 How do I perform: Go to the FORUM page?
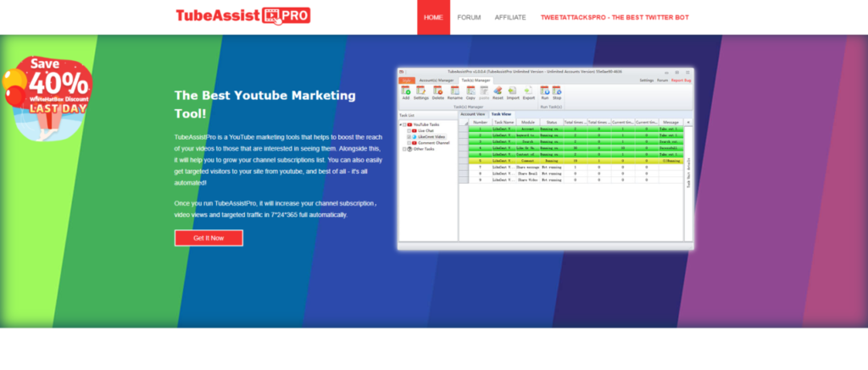pos(469,17)
